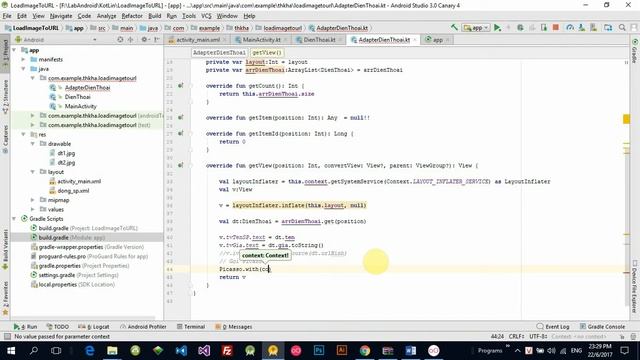The image size is (640, 360).
Task: Open the Gradle side tool window
Action: point(635,51)
